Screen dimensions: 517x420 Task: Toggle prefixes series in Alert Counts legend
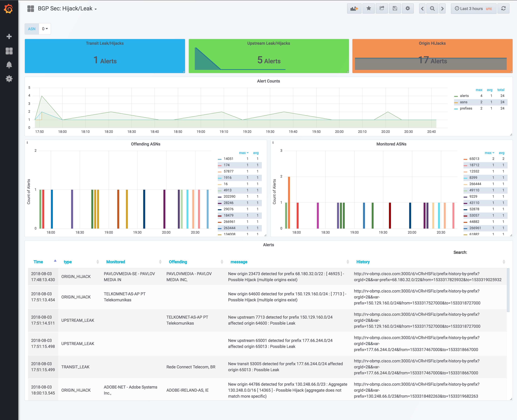click(x=466, y=108)
